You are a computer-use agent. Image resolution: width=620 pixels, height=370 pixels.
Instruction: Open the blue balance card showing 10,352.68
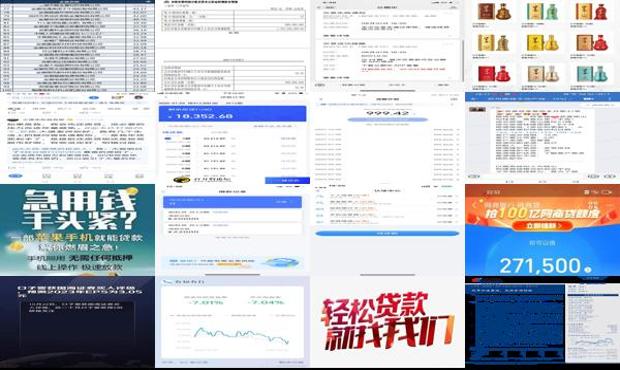click(232, 114)
